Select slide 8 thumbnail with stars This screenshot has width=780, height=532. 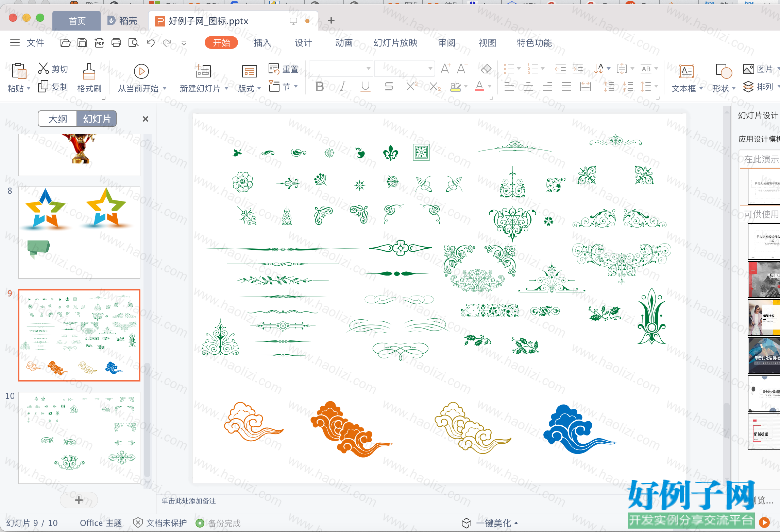coord(79,233)
